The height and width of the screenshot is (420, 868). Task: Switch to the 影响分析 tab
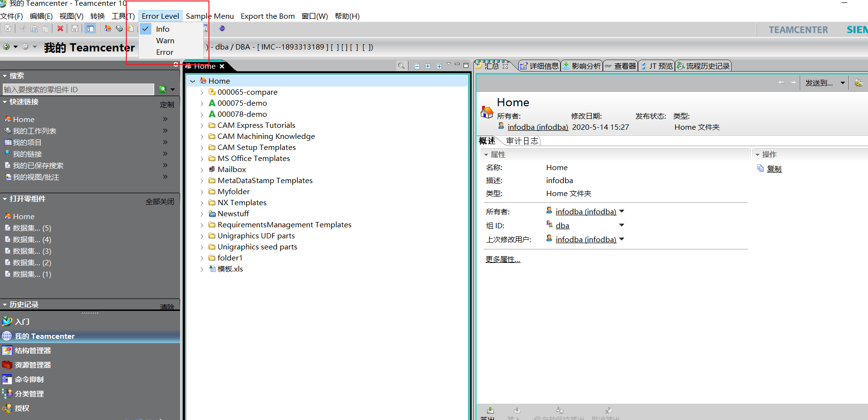click(582, 66)
